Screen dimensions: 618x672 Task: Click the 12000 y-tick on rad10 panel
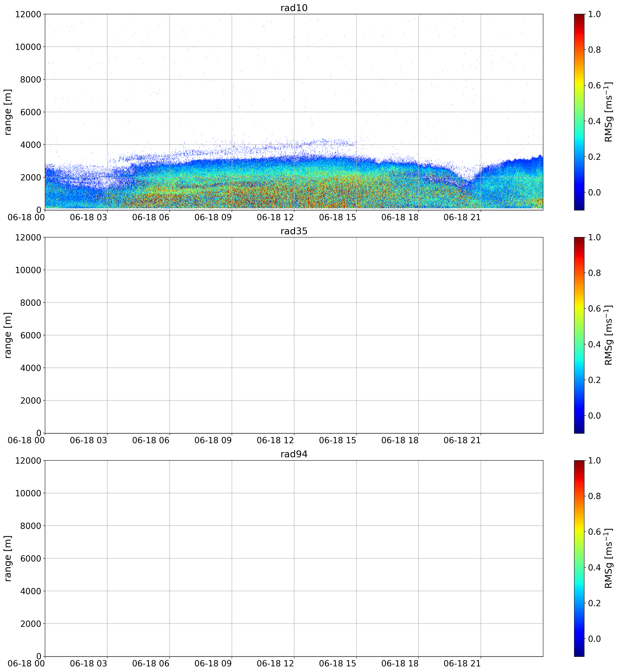coord(28,14)
